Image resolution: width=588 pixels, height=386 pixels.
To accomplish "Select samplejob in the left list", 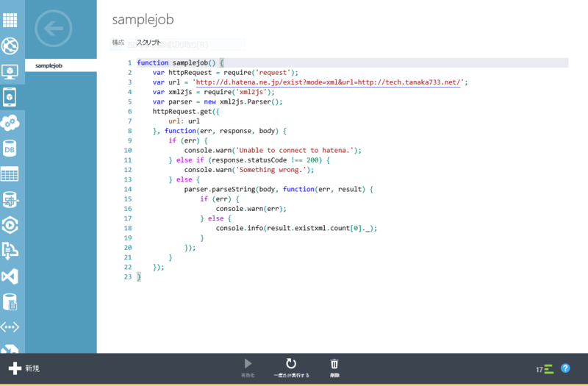I will (x=61, y=65).
